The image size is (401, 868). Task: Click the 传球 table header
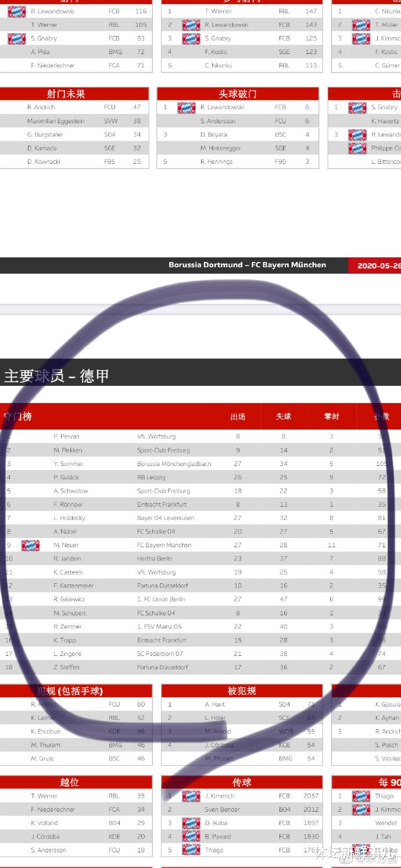tap(242, 783)
